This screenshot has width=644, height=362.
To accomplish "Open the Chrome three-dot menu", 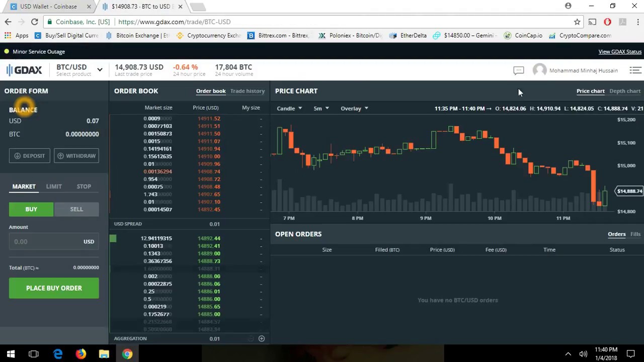I will click(637, 22).
